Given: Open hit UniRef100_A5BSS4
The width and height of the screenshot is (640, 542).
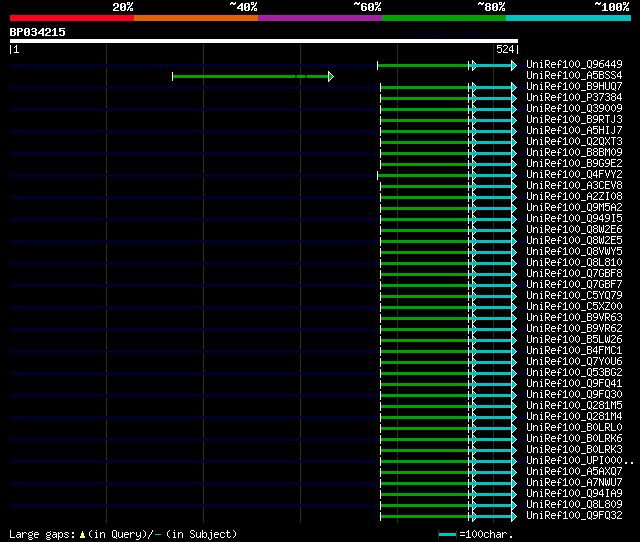Looking at the screenshot, I should click(574, 75).
